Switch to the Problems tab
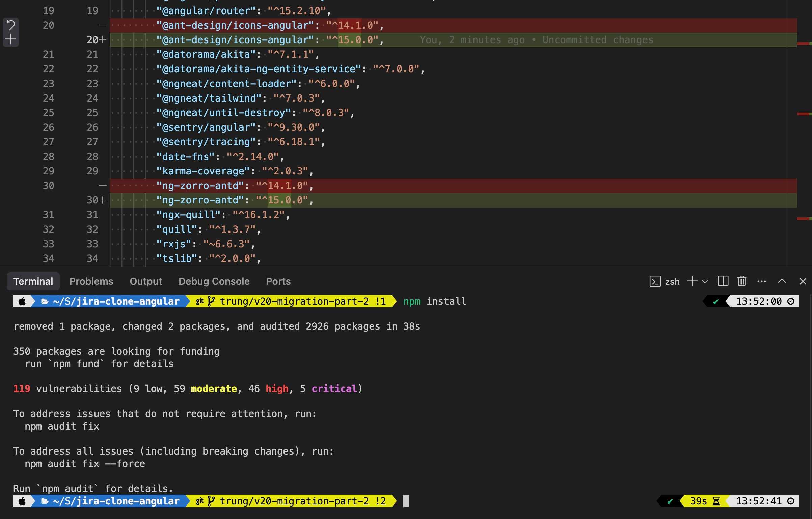 [91, 281]
